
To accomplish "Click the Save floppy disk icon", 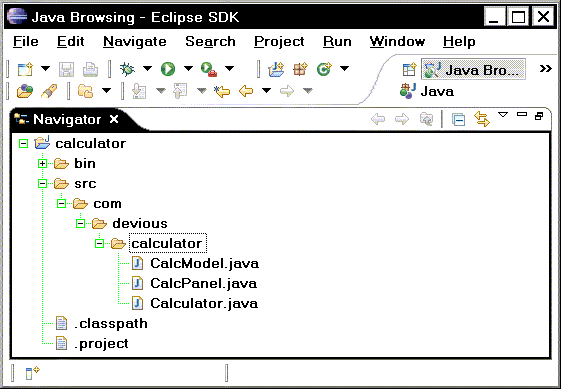I will 66,69.
